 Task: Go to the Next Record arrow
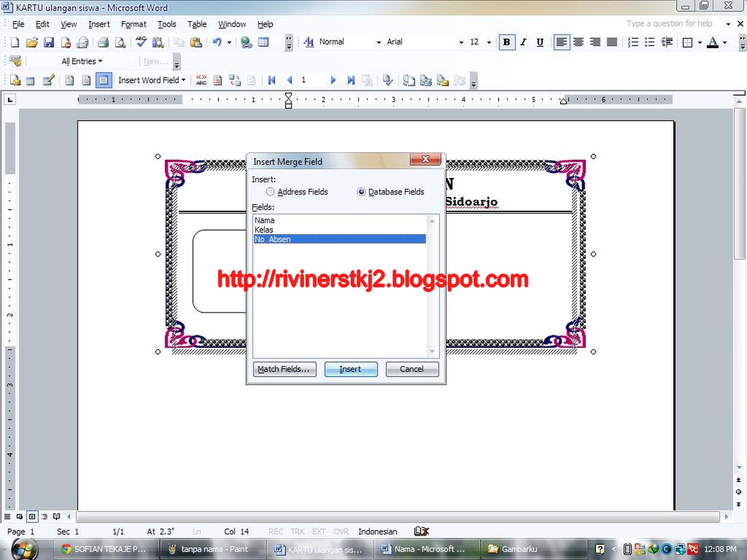click(x=333, y=80)
